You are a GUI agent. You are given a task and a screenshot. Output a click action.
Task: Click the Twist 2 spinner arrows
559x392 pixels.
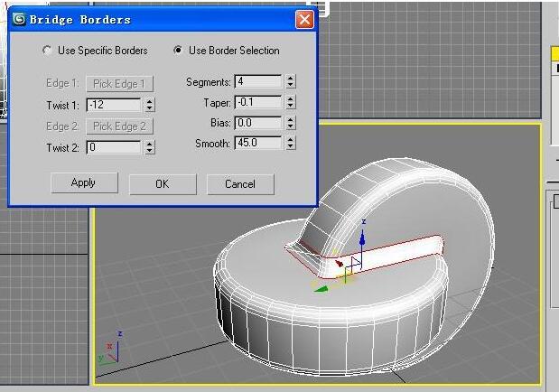click(150, 147)
